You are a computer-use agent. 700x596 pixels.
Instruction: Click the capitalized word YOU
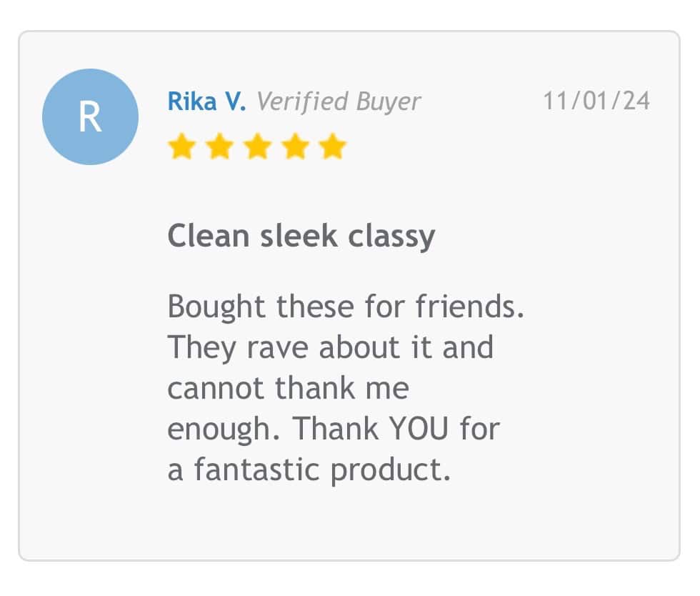pyautogui.click(x=419, y=429)
